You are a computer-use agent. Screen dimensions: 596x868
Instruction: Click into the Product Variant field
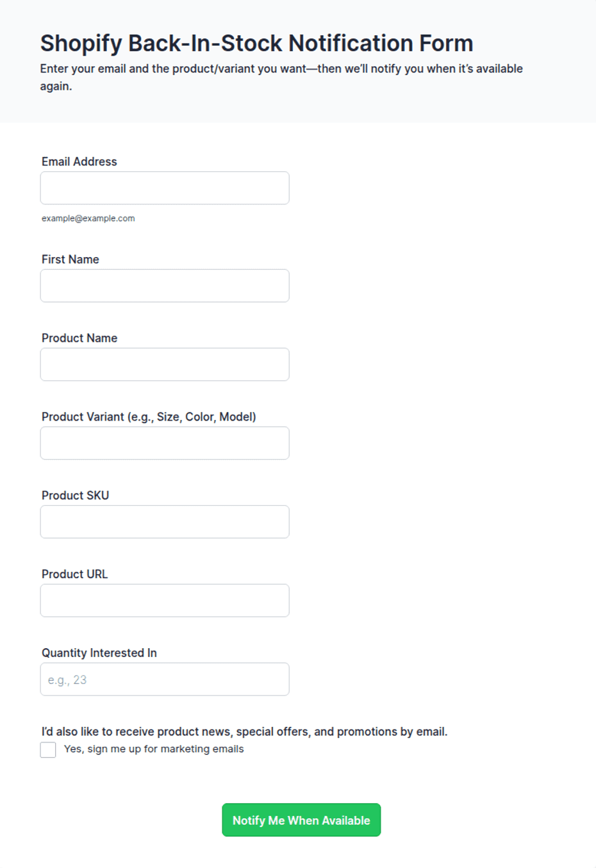[x=165, y=444]
